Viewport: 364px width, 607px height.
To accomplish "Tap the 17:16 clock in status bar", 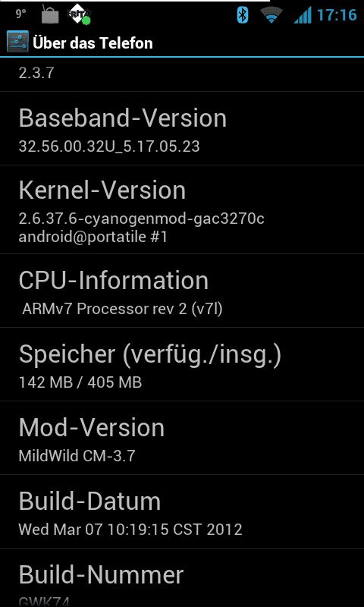I will point(337,15).
